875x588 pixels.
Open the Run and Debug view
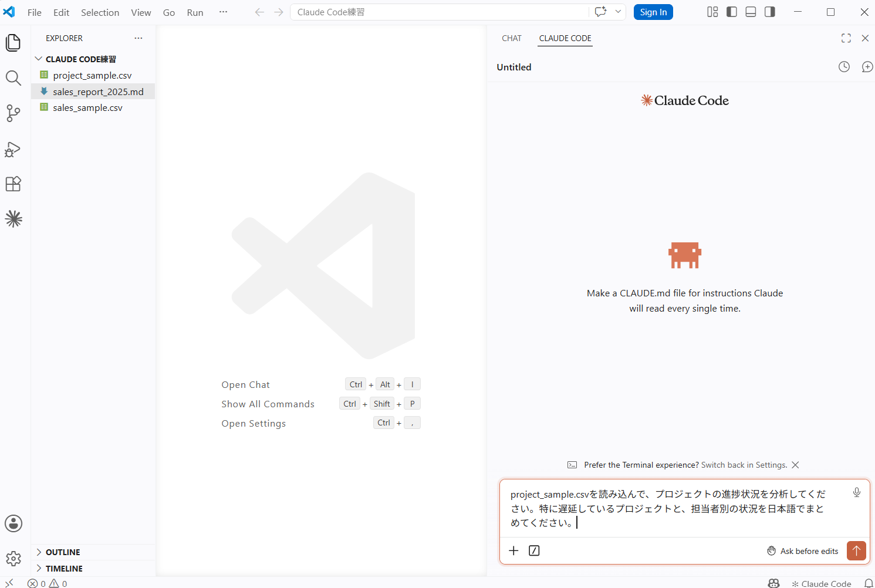pos(13,149)
